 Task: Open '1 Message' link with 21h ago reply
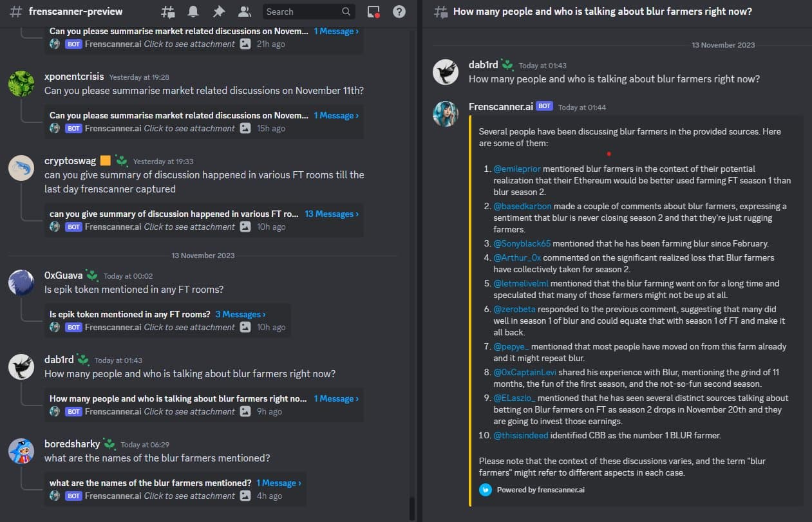click(336, 31)
